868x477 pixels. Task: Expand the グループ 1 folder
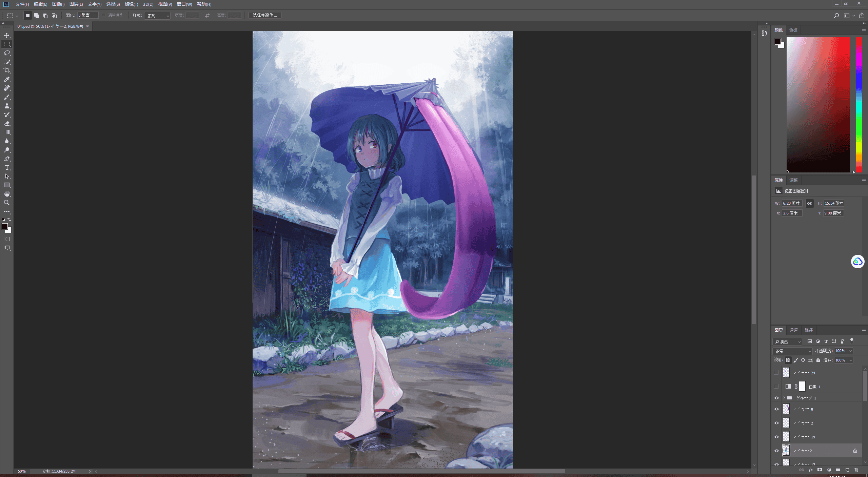[x=784, y=398]
